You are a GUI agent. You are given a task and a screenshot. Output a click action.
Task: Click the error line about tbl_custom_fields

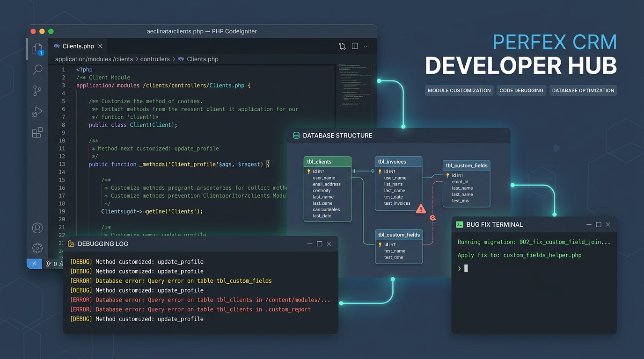coord(171,281)
